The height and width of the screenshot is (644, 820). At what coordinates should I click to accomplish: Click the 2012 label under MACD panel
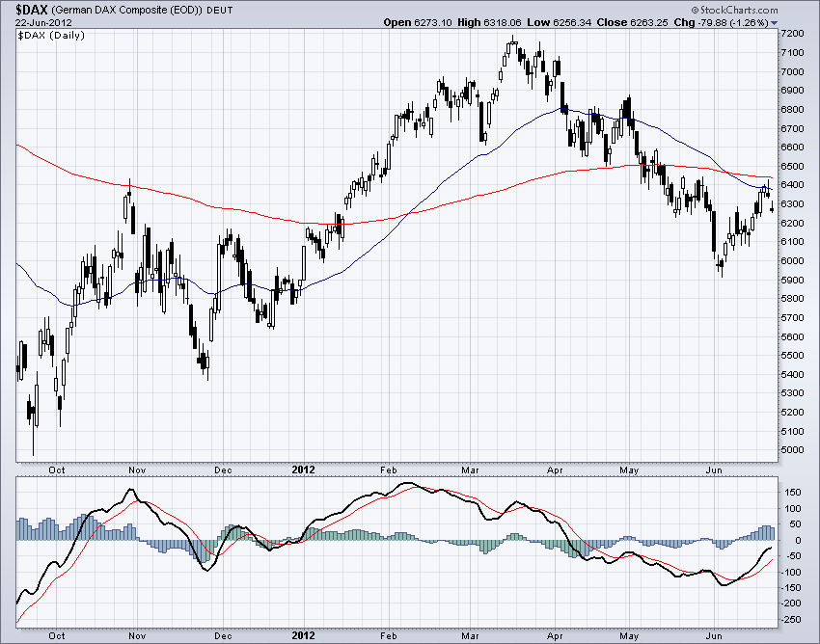point(303,635)
